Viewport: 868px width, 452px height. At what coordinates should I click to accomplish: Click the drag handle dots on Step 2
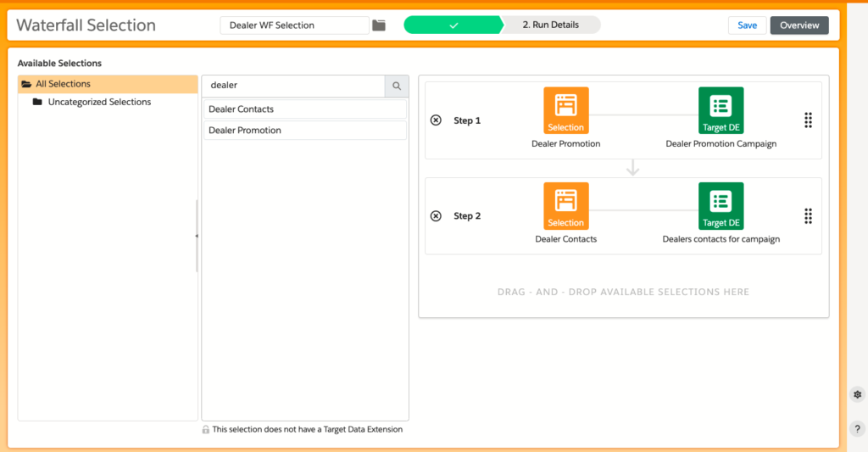tap(808, 216)
